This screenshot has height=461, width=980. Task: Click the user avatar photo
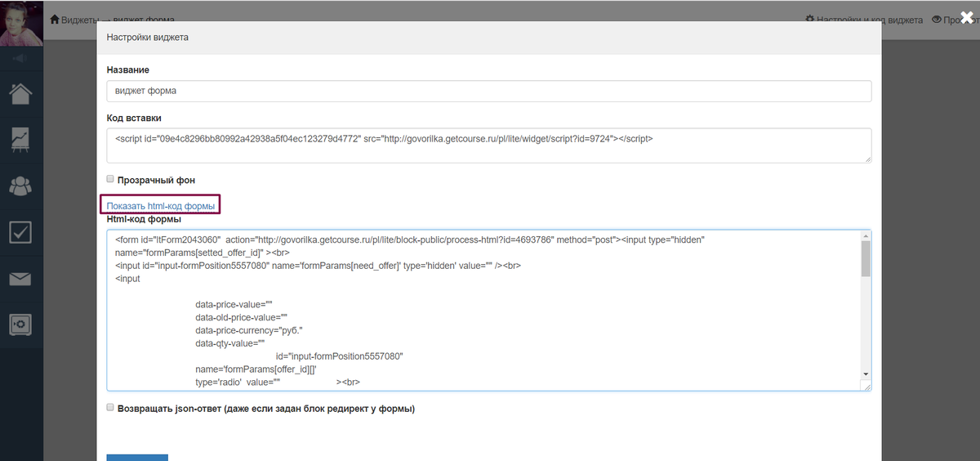20,23
